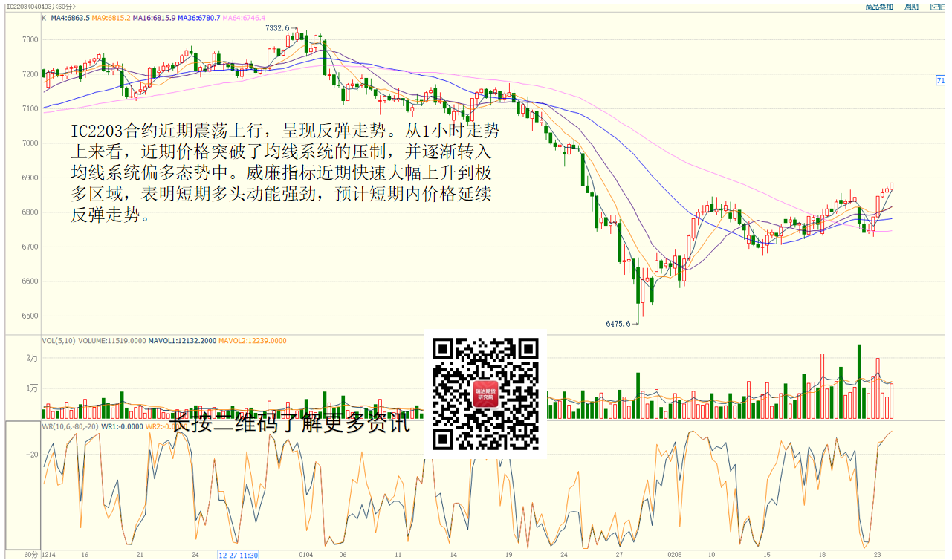Screen dimensions: 952x560
Task: Open the 商品叠加 overlay link
Action: (x=879, y=7)
